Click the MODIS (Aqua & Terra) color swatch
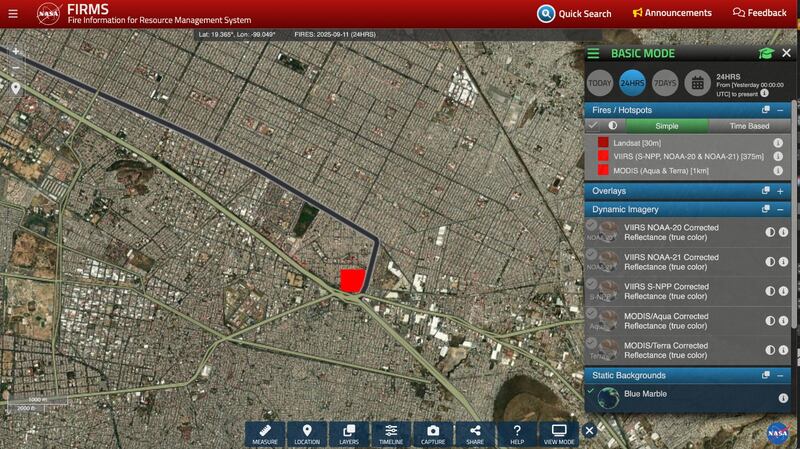Screen dimensions: 800x449 point(603,170)
